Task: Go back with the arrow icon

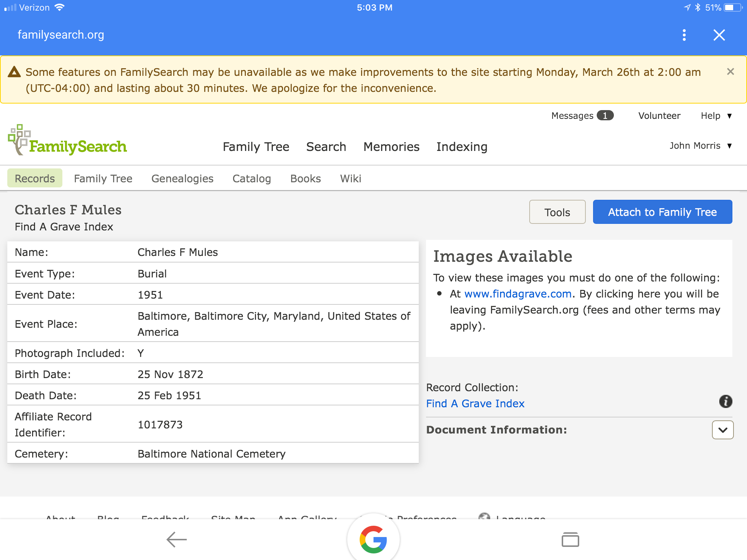Action: coord(177,540)
